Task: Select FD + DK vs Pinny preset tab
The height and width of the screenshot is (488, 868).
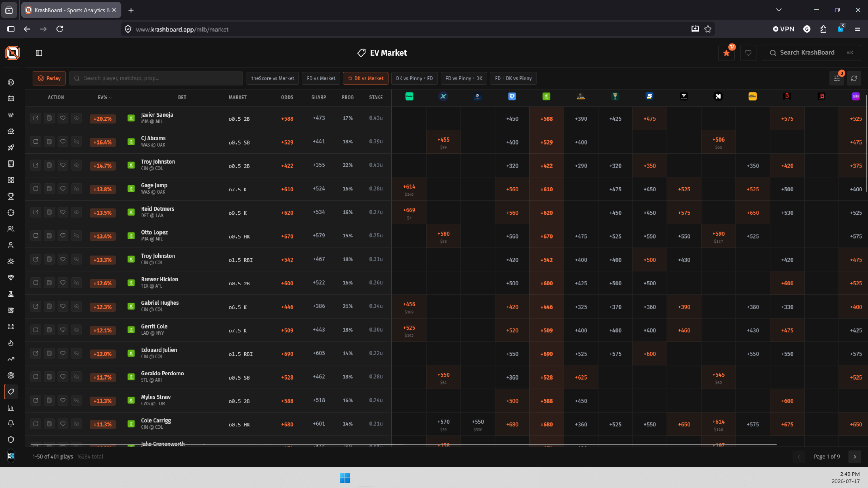Action: pos(513,78)
